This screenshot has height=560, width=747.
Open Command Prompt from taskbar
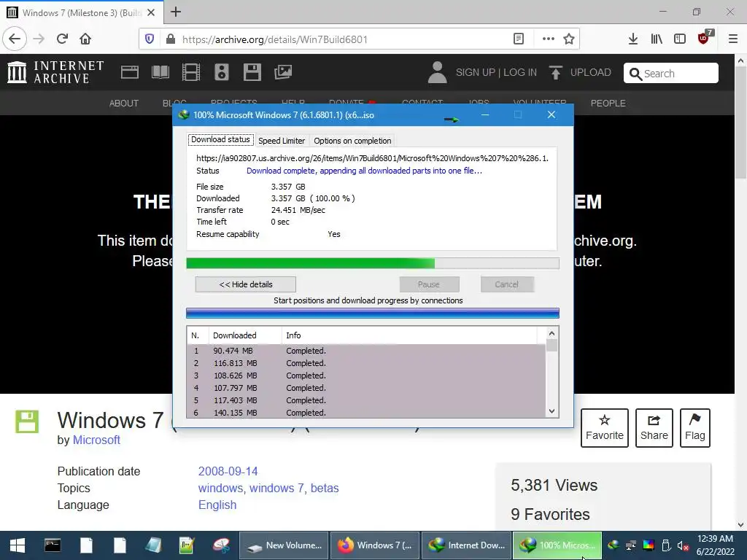point(53,545)
